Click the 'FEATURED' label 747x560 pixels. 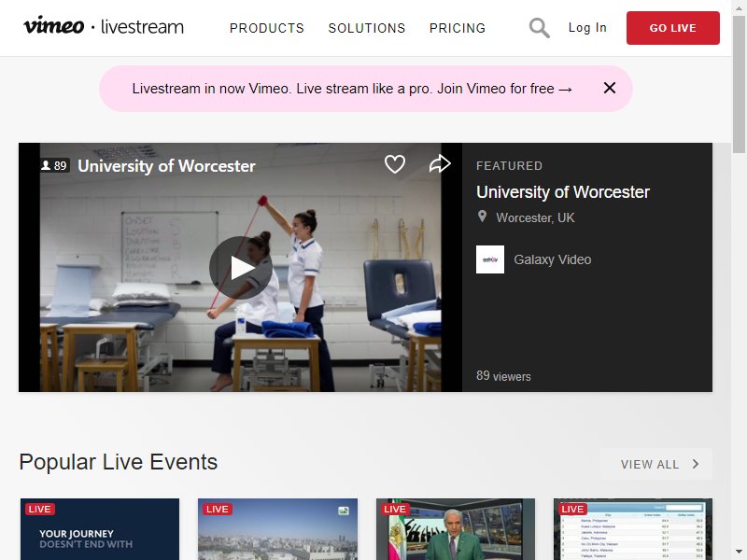point(509,166)
